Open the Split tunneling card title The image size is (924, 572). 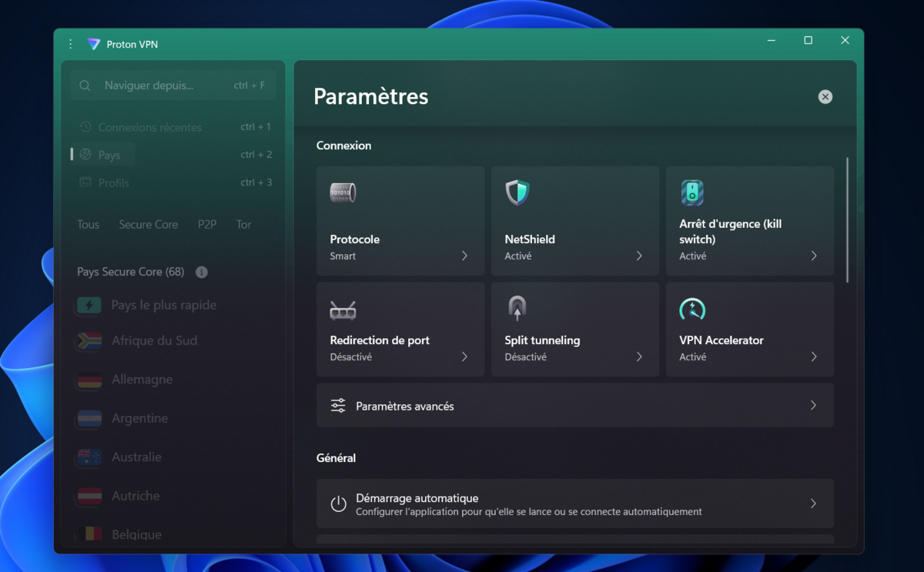click(542, 340)
